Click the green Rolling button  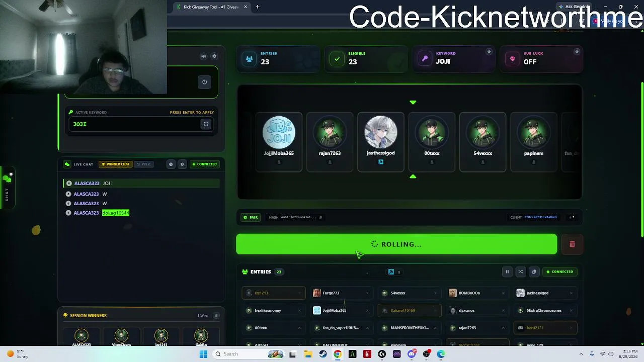396,244
